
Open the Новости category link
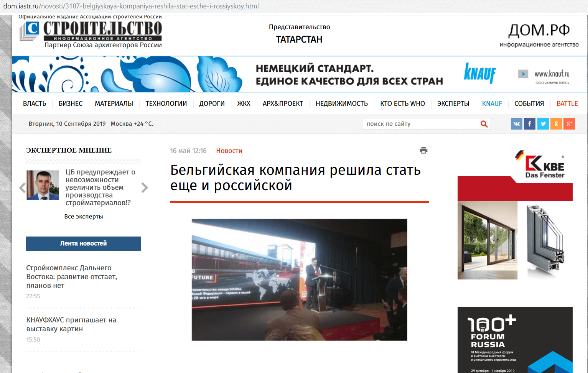pos(229,151)
